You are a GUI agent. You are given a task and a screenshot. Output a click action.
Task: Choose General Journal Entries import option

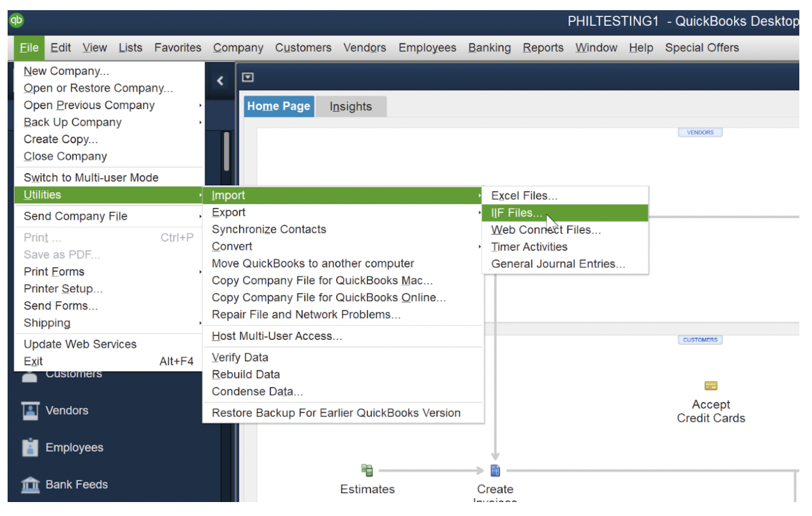click(565, 264)
